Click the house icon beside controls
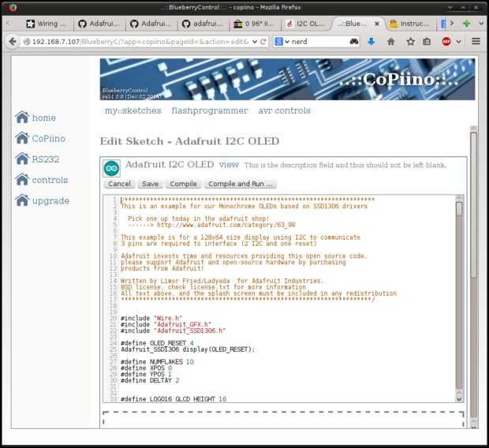The width and height of the screenshot is (489, 448). tap(22, 180)
